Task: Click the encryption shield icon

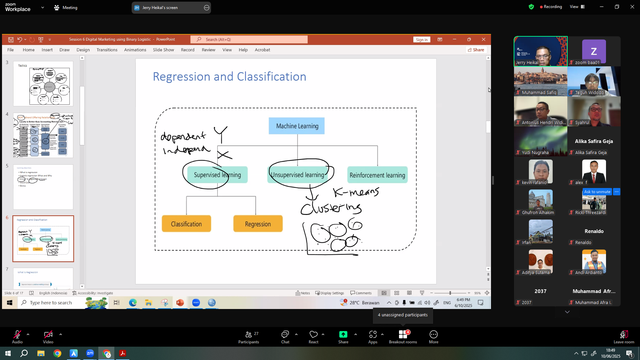Action: tap(531, 7)
